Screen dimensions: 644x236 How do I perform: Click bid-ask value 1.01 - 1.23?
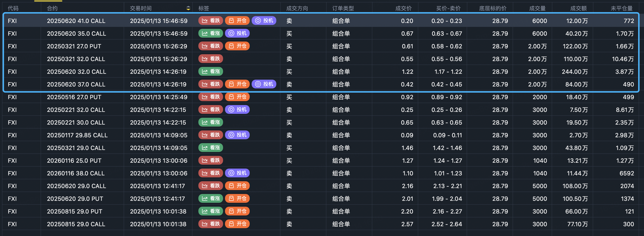point(448,173)
